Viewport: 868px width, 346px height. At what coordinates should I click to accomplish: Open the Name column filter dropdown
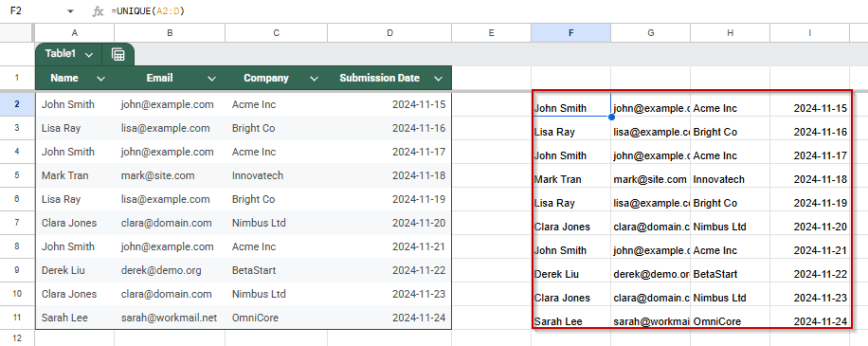[101, 79]
